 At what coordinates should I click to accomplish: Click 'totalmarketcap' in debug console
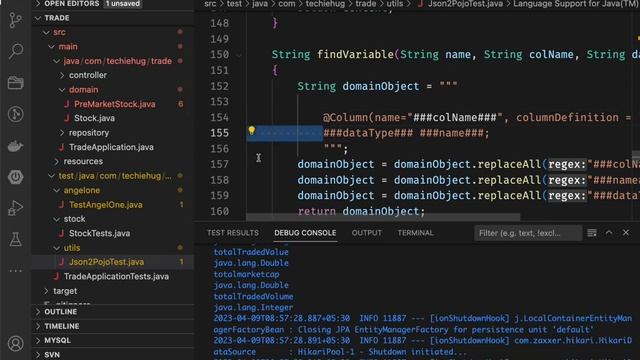coord(247,274)
